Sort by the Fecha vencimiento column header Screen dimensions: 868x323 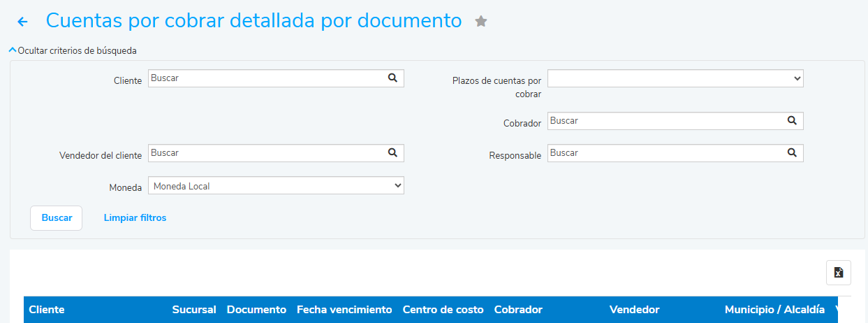pyautogui.click(x=344, y=310)
